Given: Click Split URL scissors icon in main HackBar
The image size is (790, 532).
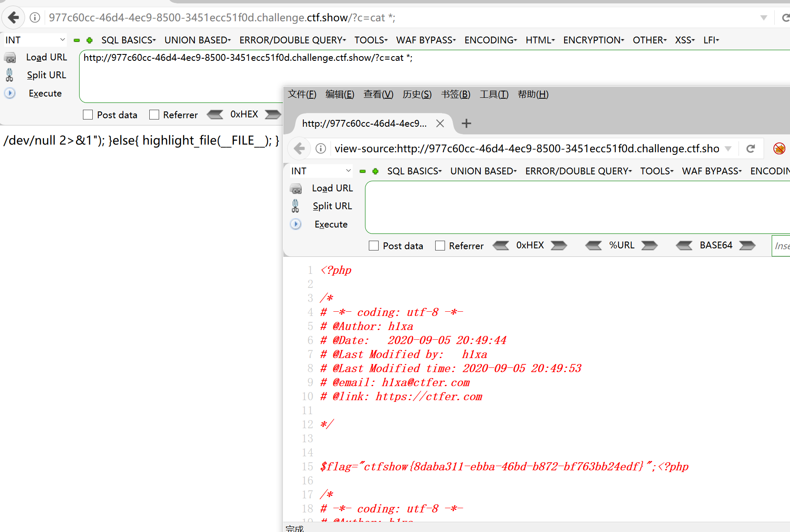Looking at the screenshot, I should (x=9, y=75).
